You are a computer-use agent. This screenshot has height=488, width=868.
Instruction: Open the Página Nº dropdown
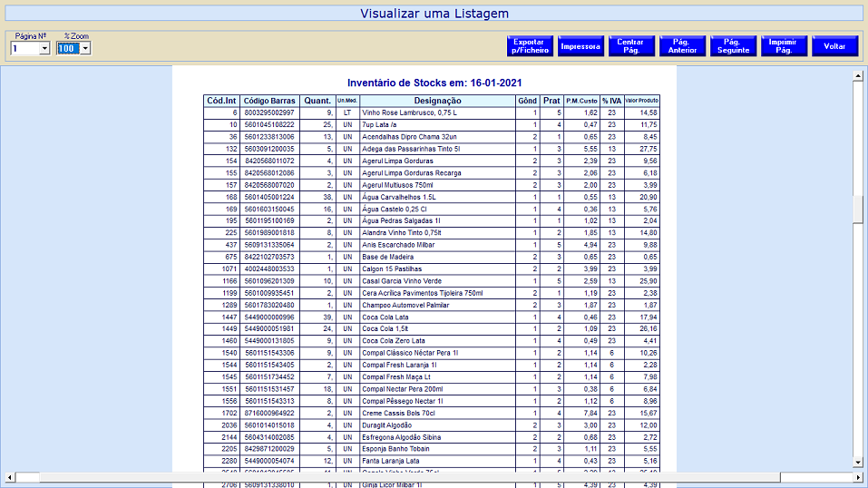point(44,49)
